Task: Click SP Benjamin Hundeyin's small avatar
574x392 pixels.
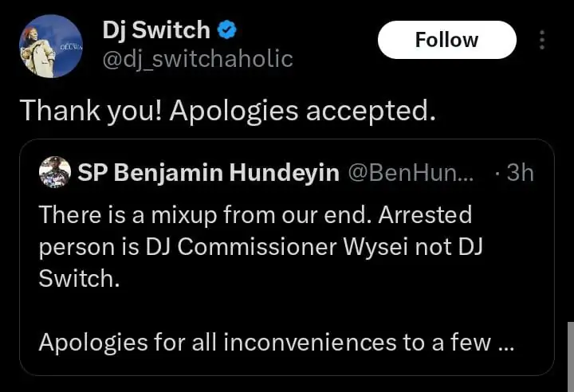Action: point(54,173)
